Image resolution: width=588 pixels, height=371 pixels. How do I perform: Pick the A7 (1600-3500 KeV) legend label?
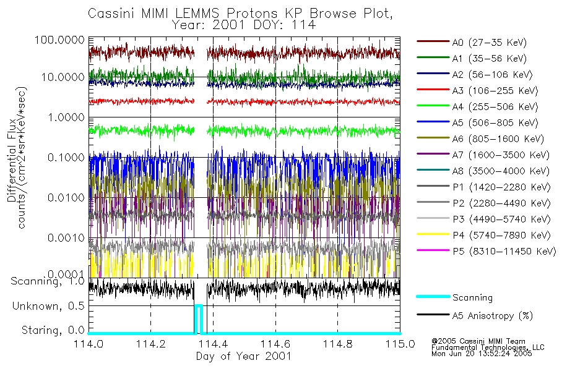(501, 155)
